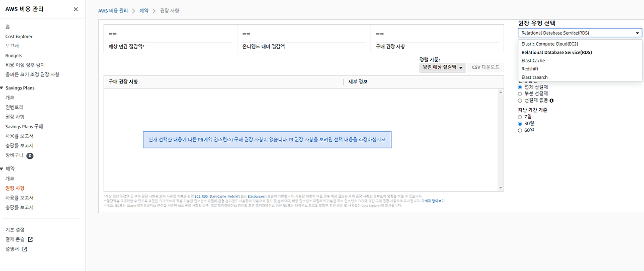This screenshot has width=644, height=271.
Task: Click the CSV 다운로드 button
Action: (x=486, y=67)
